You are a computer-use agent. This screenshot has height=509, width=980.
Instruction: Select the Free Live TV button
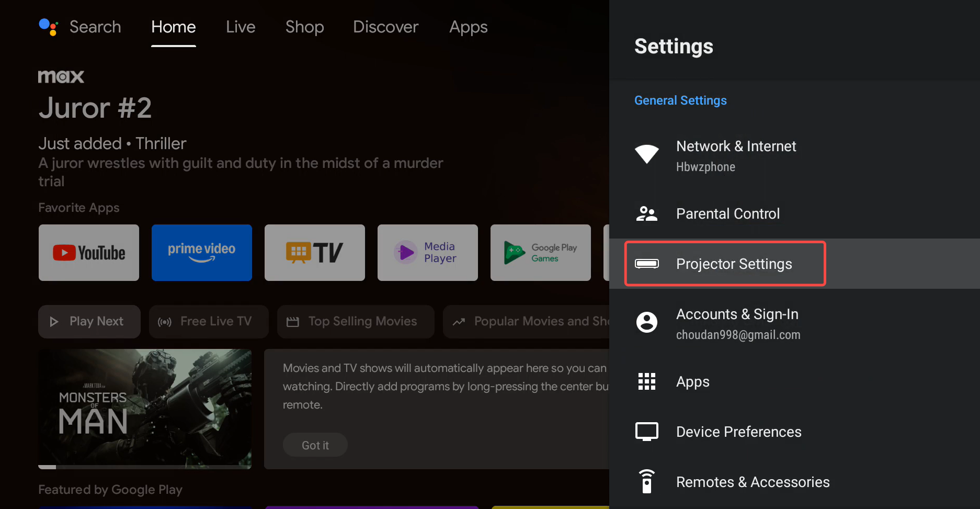click(x=209, y=321)
